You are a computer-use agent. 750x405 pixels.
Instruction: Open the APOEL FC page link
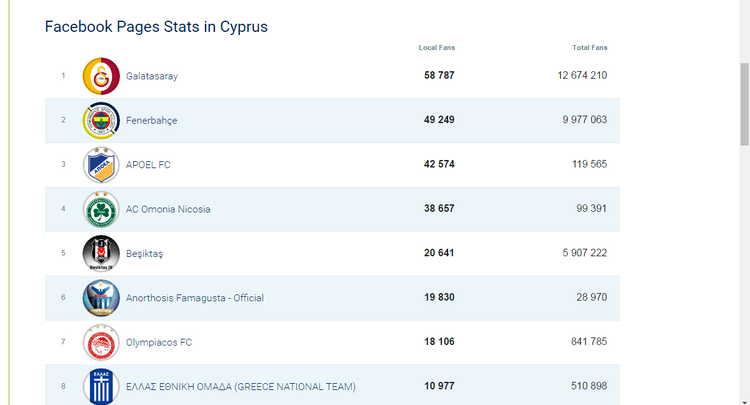point(148,165)
